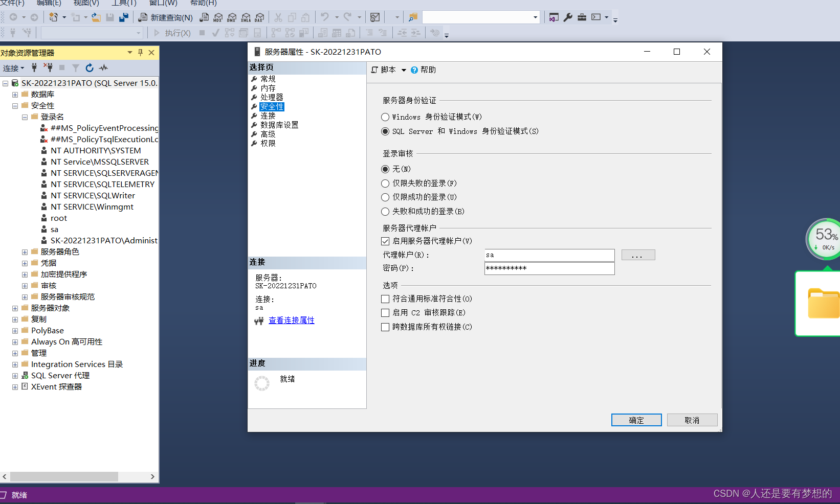This screenshot has width=840, height=504.
Task: Select the 高级 page
Action: tap(268, 134)
